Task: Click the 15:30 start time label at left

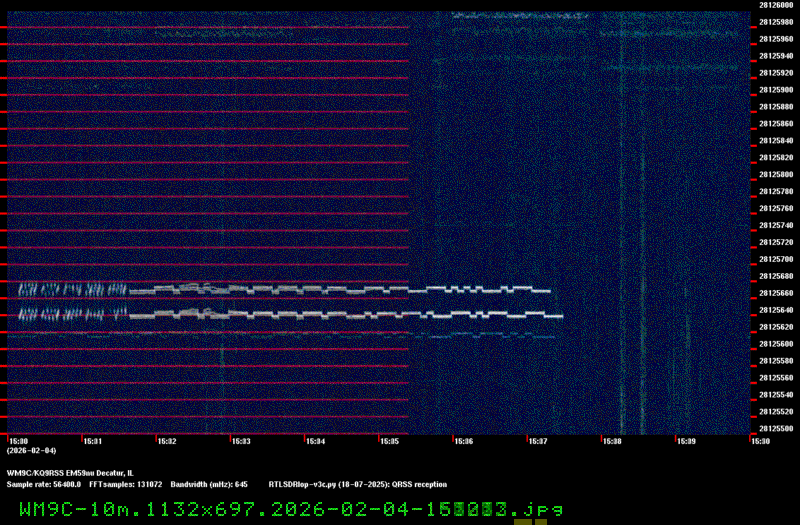Action: click(x=18, y=440)
